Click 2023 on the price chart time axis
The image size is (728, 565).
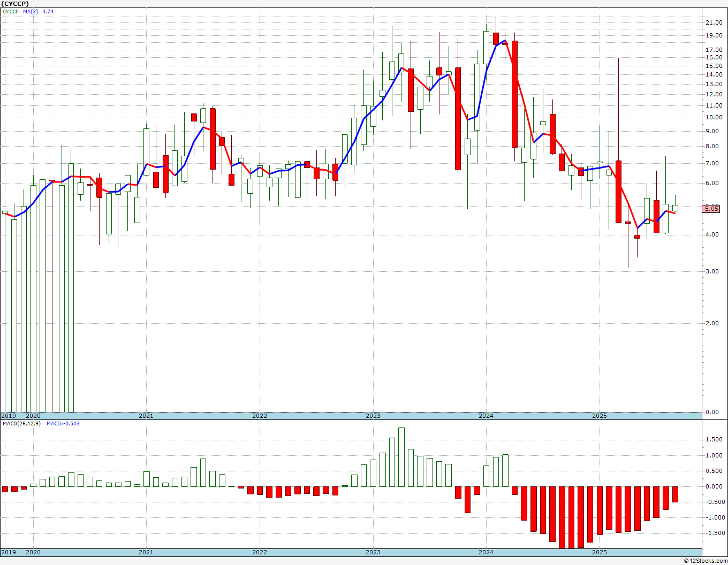coord(373,416)
